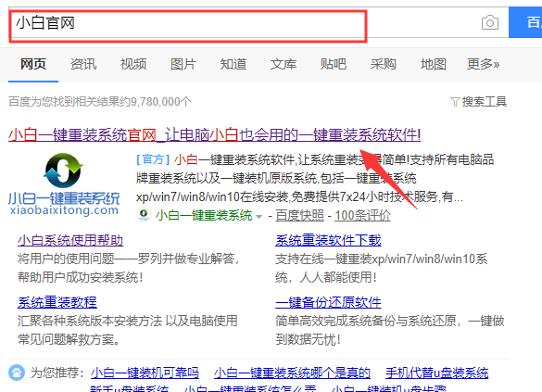Click the text 简单高效完成系统备份与系统还原
The image size is (542, 392).
(x=366, y=322)
